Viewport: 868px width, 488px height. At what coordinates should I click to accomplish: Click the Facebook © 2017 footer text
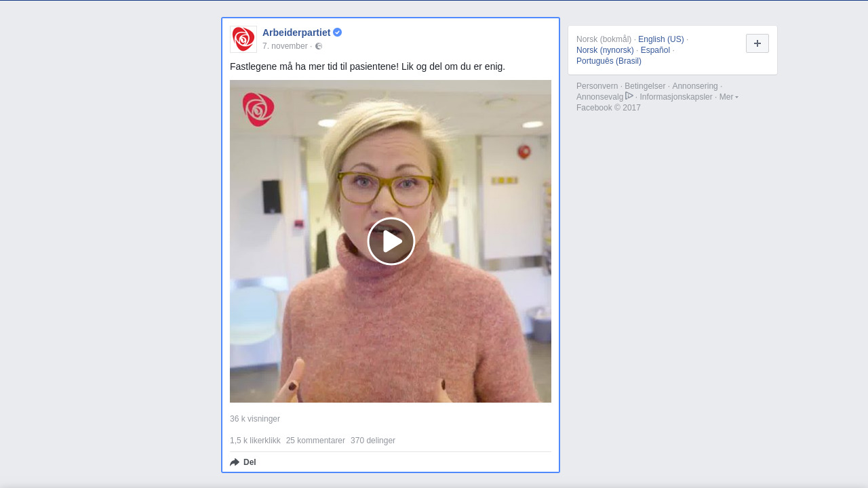[x=608, y=108]
